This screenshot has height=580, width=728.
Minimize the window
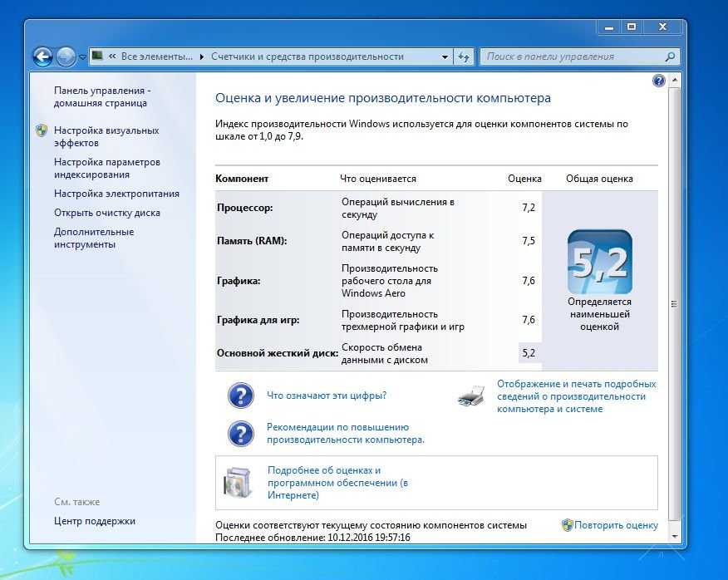click(x=608, y=27)
